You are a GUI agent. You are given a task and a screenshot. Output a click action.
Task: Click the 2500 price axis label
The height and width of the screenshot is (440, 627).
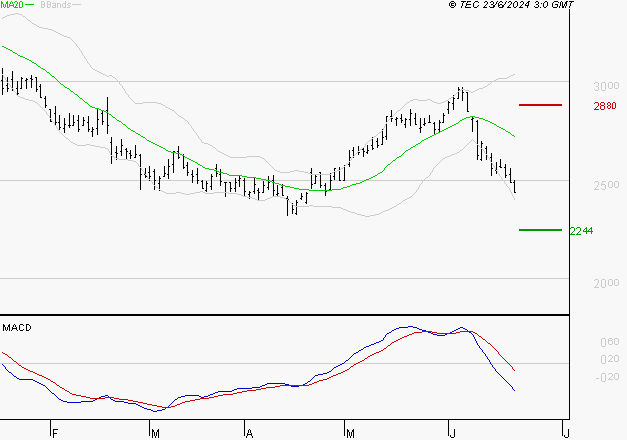point(606,185)
